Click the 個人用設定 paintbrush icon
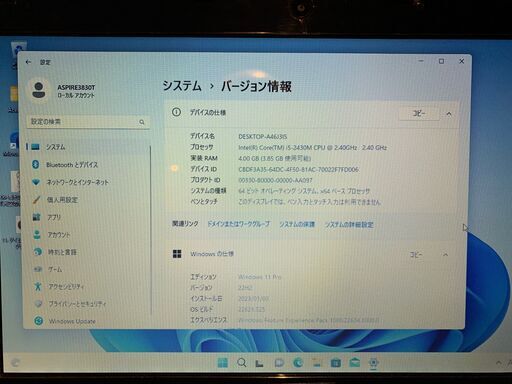The image size is (512, 384). (36, 200)
